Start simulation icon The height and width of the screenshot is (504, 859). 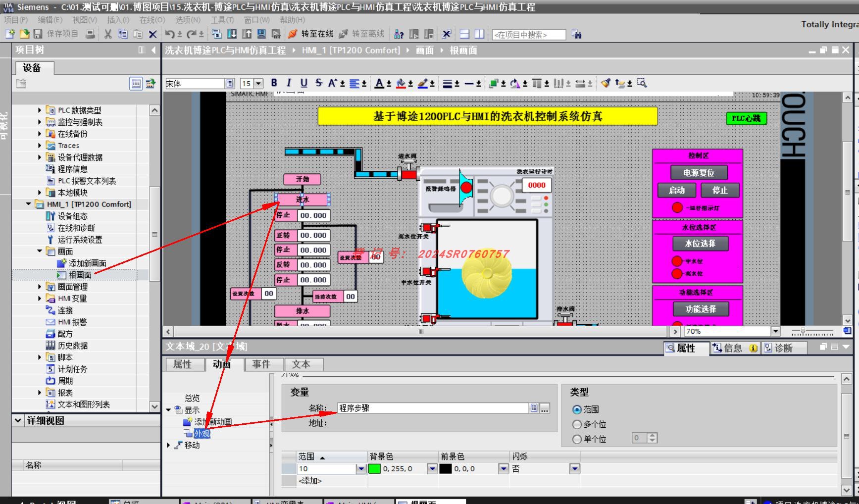(261, 34)
